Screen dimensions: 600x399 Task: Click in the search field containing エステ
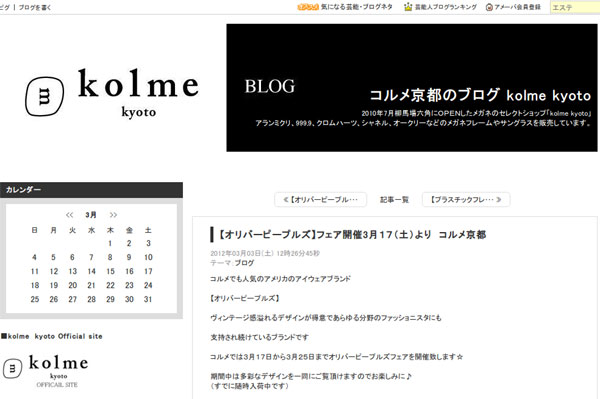[x=575, y=7]
